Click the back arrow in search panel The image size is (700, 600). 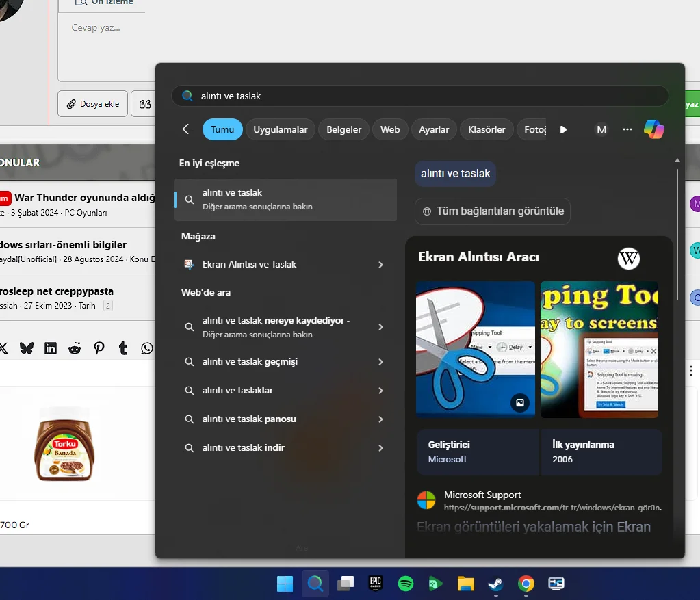click(188, 129)
